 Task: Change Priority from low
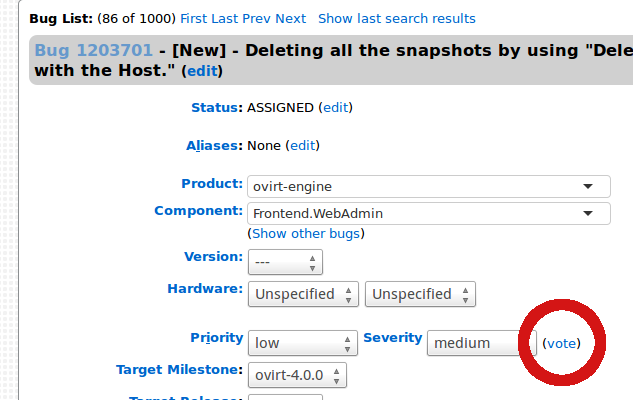[x=302, y=343]
